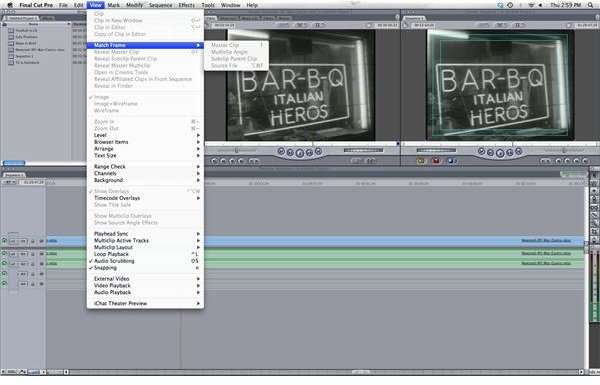Click Play In to Out in Viewer
This screenshot has height=385, width=600.
[290, 153]
